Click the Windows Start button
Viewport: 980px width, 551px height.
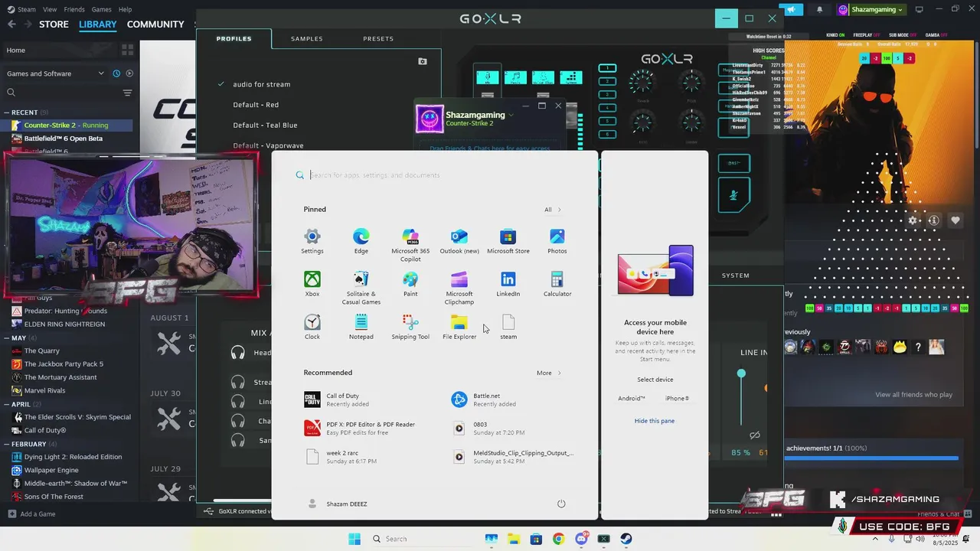(354, 539)
